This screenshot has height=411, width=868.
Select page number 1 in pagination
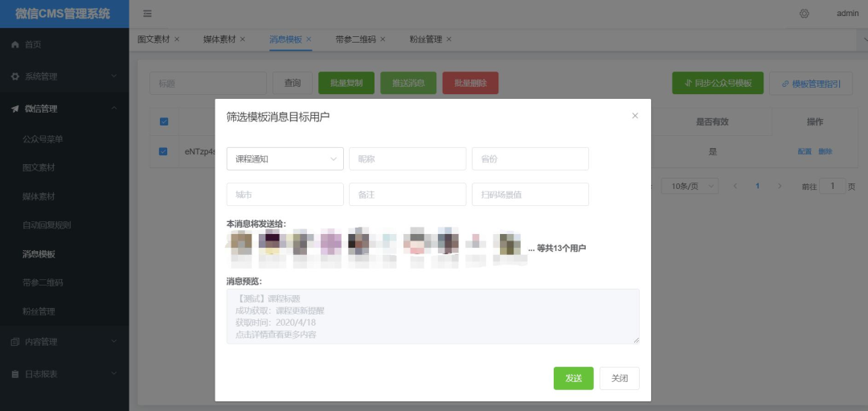tap(758, 186)
